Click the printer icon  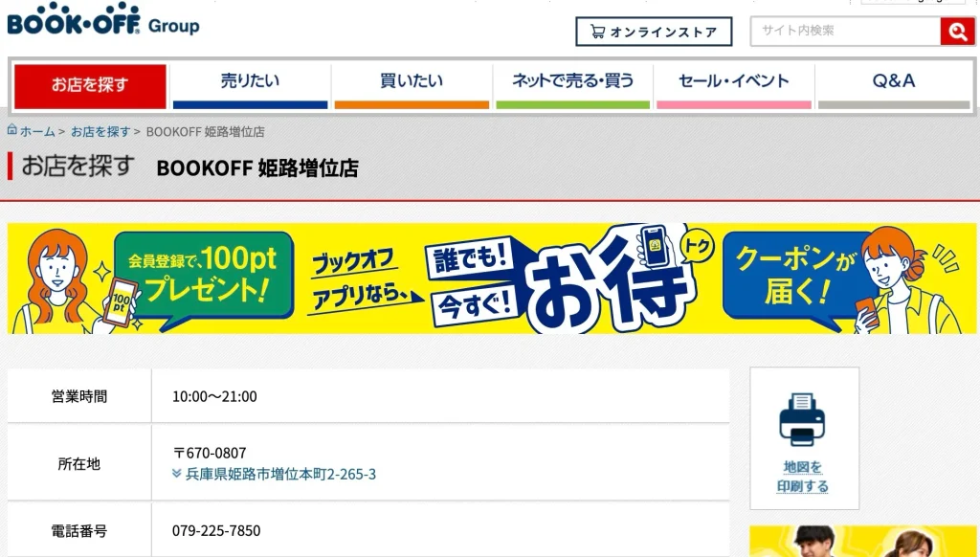pos(802,419)
